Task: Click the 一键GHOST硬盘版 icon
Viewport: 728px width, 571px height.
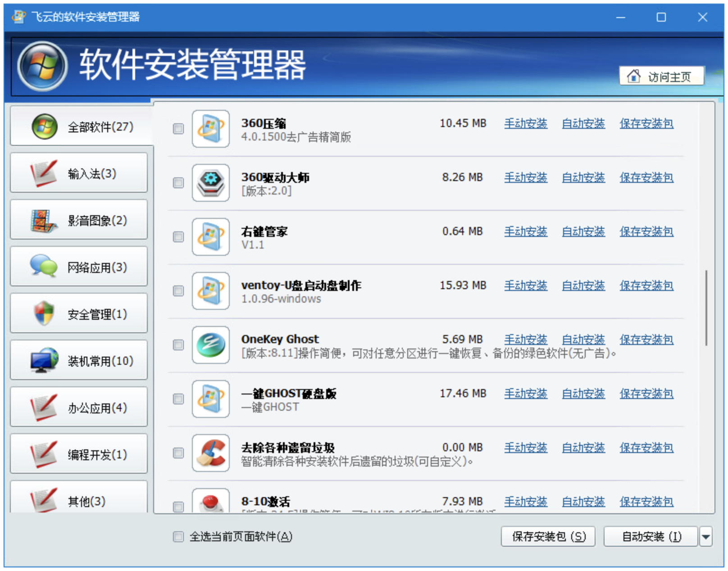Action: click(211, 399)
